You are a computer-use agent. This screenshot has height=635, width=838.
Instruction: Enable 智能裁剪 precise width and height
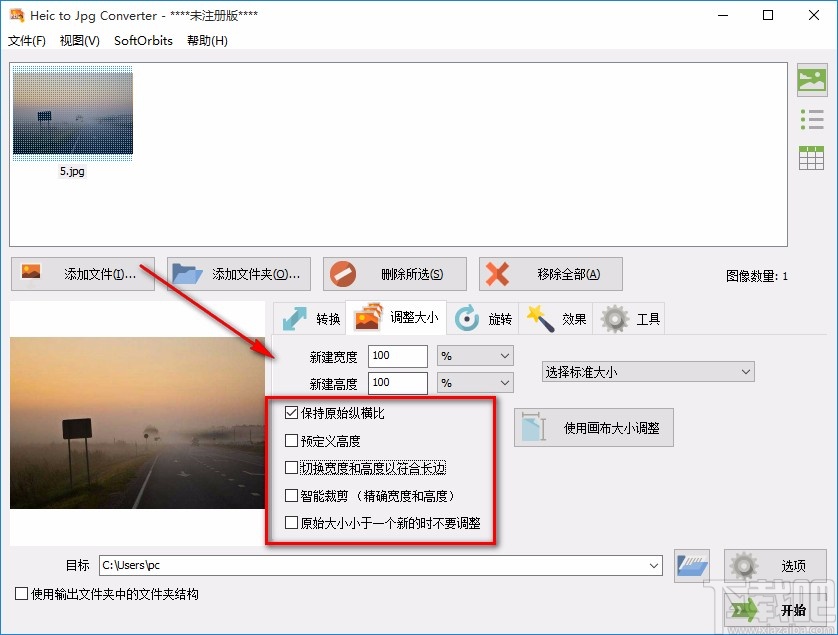click(x=292, y=494)
